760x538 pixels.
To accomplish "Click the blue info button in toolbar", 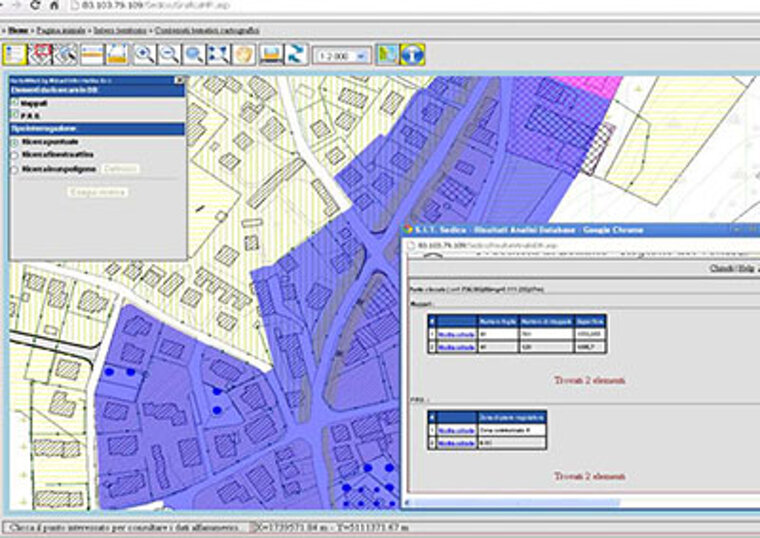I will click(x=412, y=55).
